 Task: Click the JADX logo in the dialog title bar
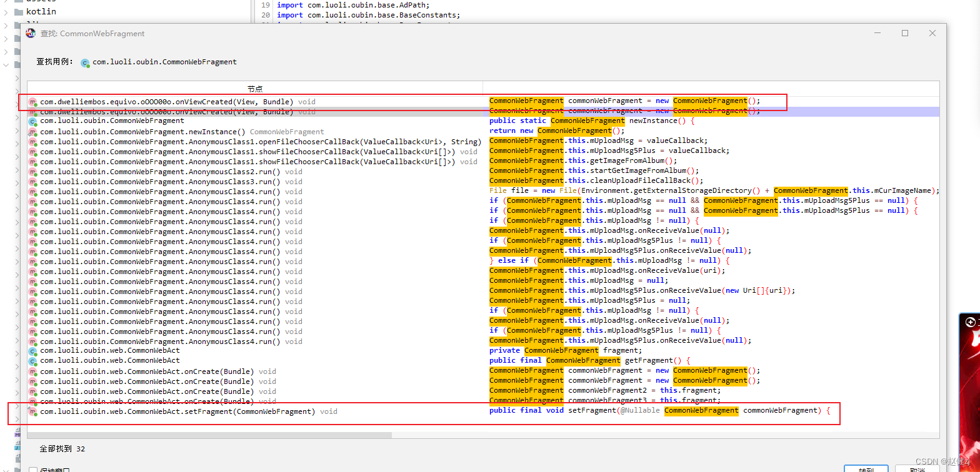tap(31, 33)
